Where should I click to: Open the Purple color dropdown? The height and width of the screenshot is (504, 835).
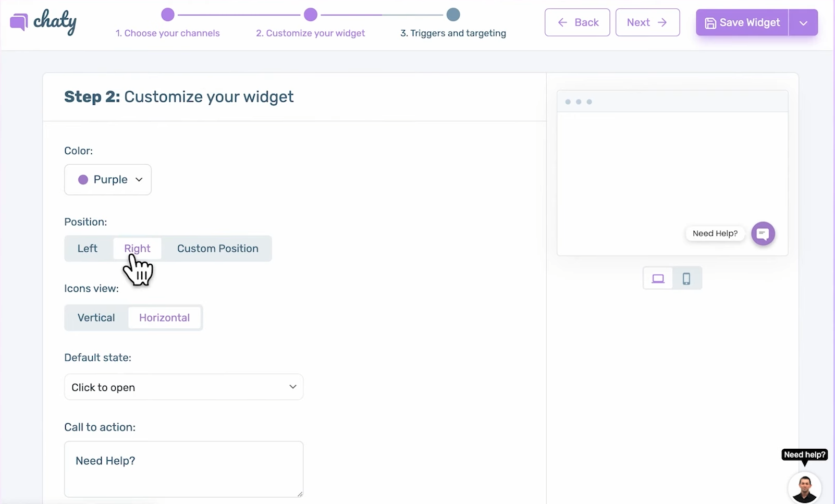[x=107, y=179]
